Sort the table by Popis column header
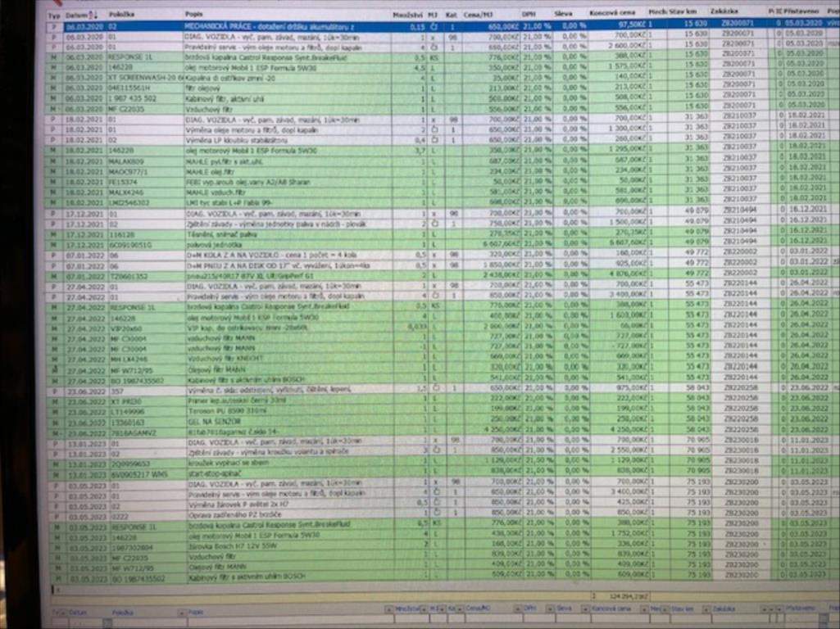 pyautogui.click(x=195, y=15)
